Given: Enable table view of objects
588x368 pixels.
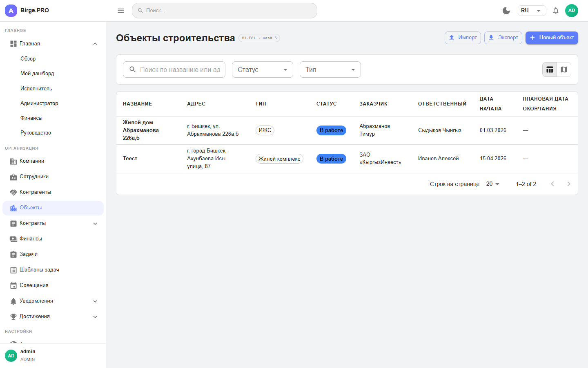Looking at the screenshot, I should click(x=550, y=70).
